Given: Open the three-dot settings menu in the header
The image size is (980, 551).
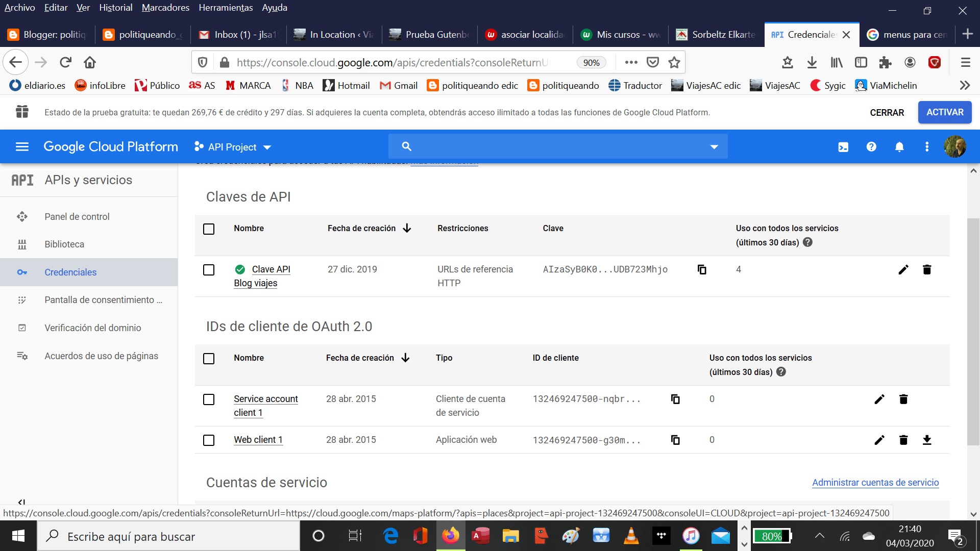Looking at the screenshot, I should (x=927, y=147).
